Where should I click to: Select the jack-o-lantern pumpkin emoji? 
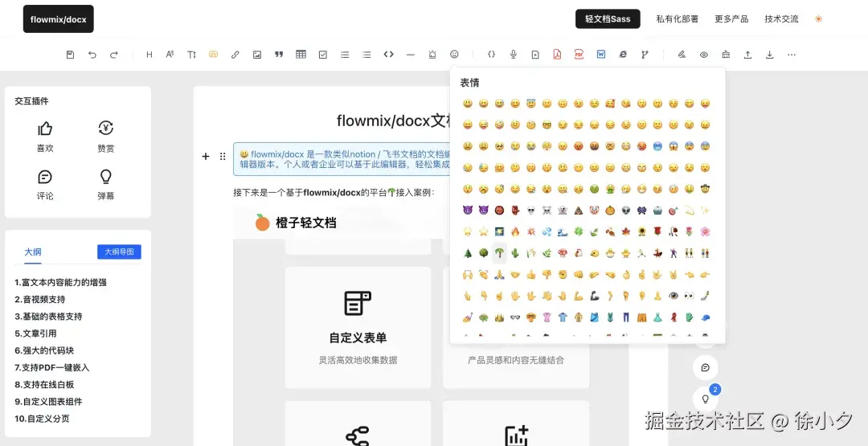[610, 211]
